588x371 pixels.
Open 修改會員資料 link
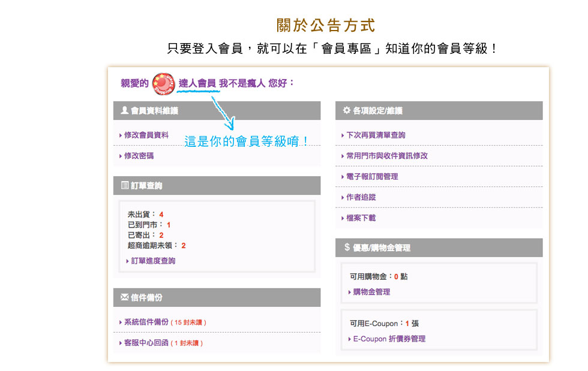(146, 135)
